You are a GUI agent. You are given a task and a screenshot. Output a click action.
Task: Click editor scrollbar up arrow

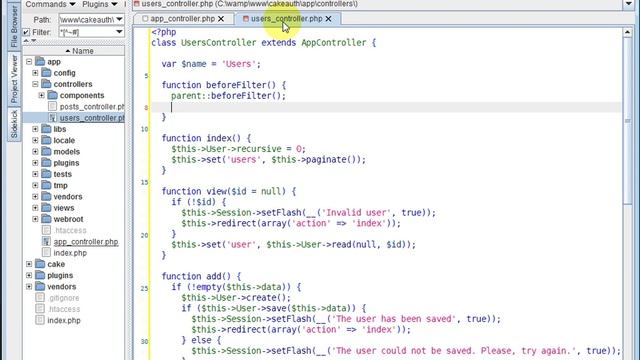coord(628,32)
